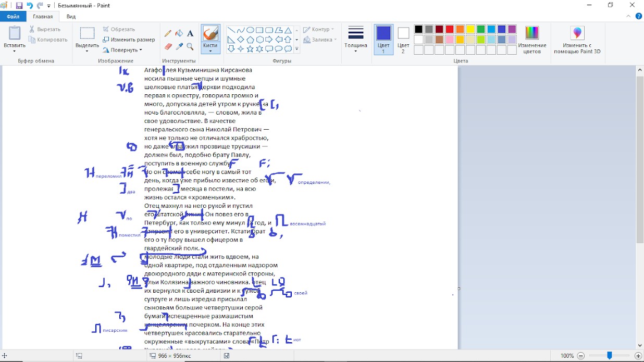Expand the shapes gallery More arrow
644x362 pixels.
click(x=297, y=49)
